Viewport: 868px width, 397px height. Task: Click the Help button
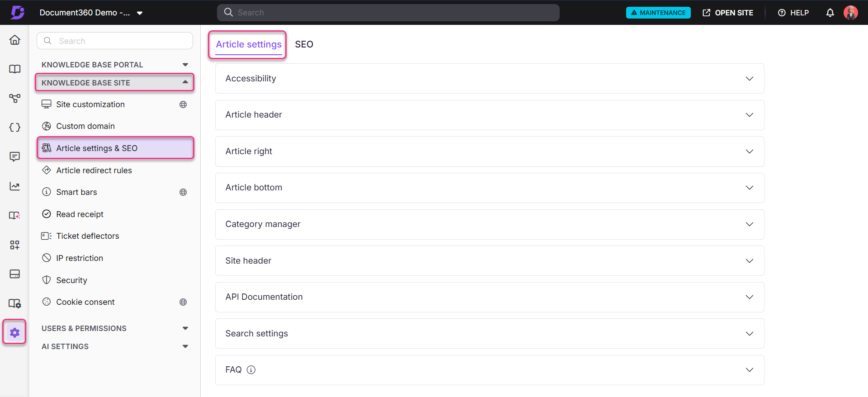(x=793, y=13)
